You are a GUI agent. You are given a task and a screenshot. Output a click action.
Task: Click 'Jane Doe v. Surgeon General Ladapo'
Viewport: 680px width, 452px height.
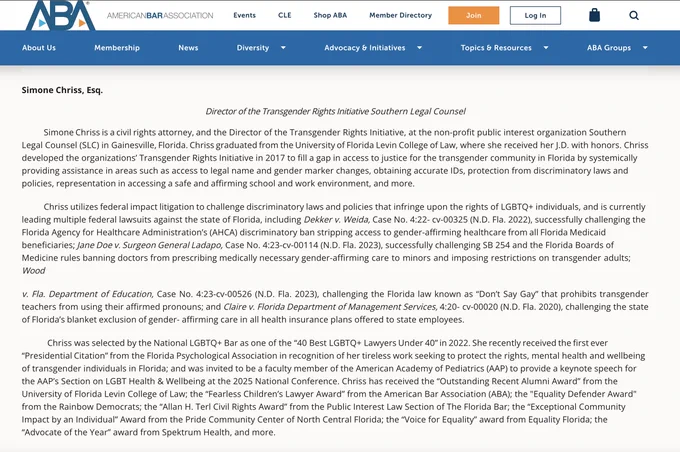click(150, 245)
